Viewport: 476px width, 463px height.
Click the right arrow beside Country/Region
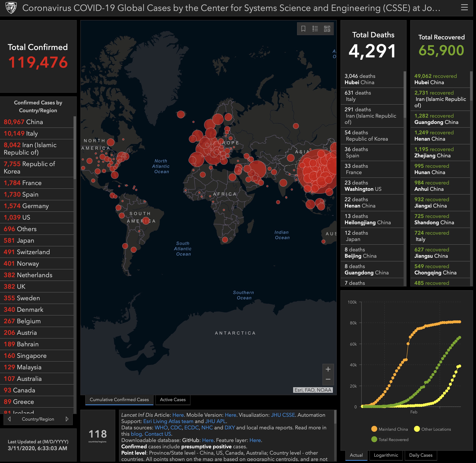67,419
